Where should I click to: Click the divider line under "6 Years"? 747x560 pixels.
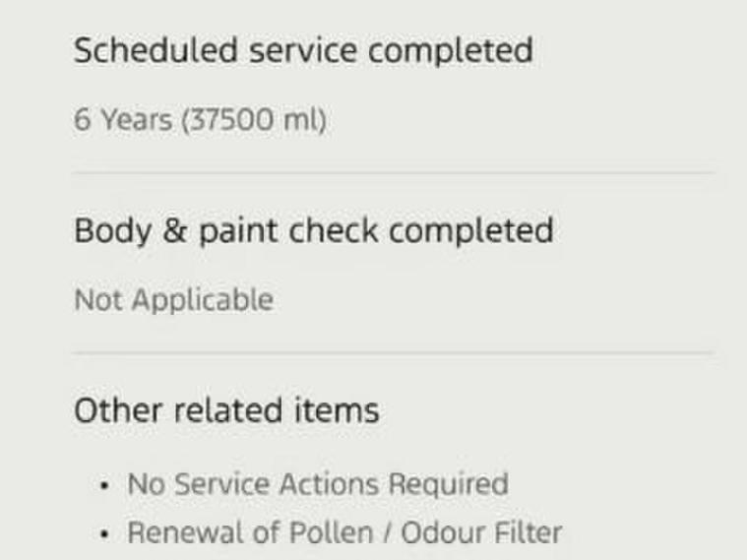point(394,173)
